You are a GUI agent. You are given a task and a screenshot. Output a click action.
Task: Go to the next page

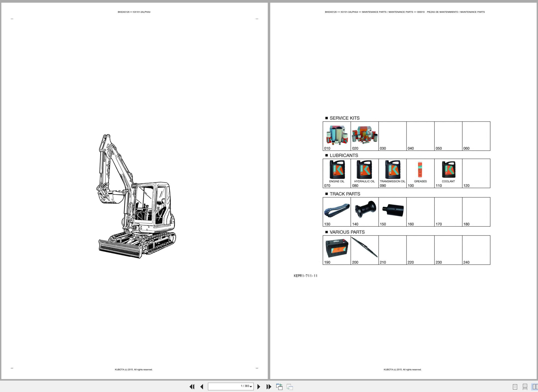pos(259,387)
